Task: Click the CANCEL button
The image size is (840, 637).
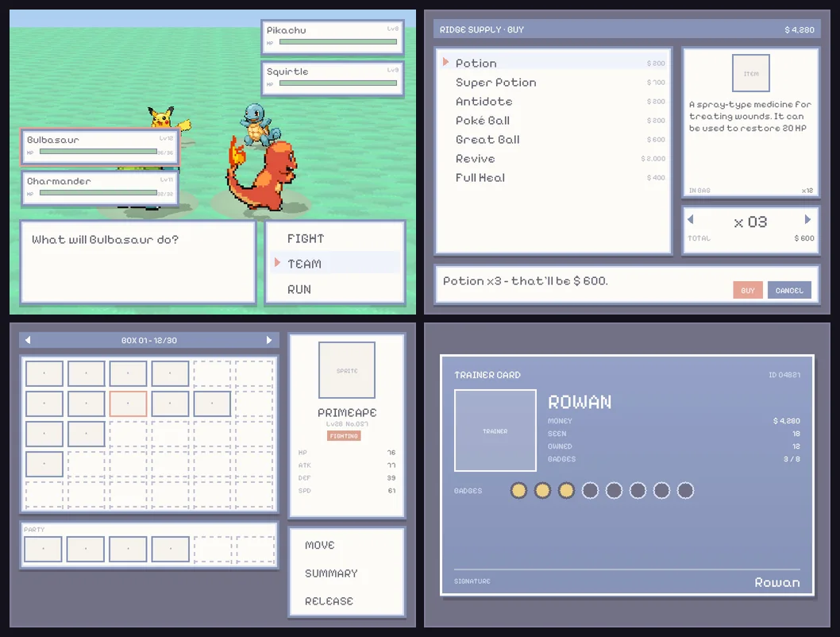Action: 789,291
